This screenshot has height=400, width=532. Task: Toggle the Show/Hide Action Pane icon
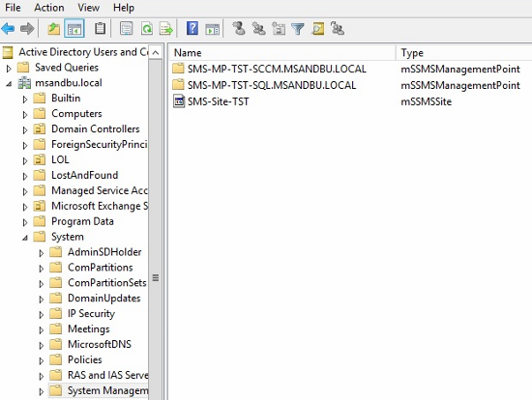coord(213,29)
